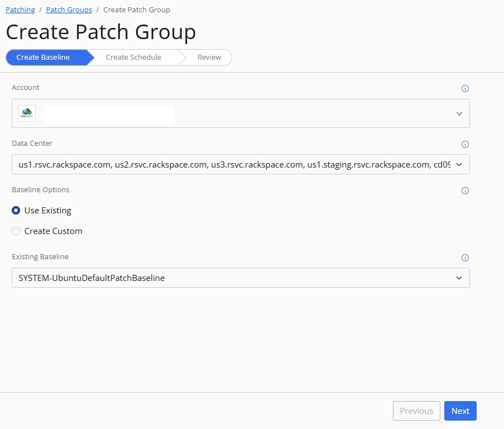Image resolution: width=504 pixels, height=429 pixels.
Task: Click the Next button
Action: click(x=460, y=411)
